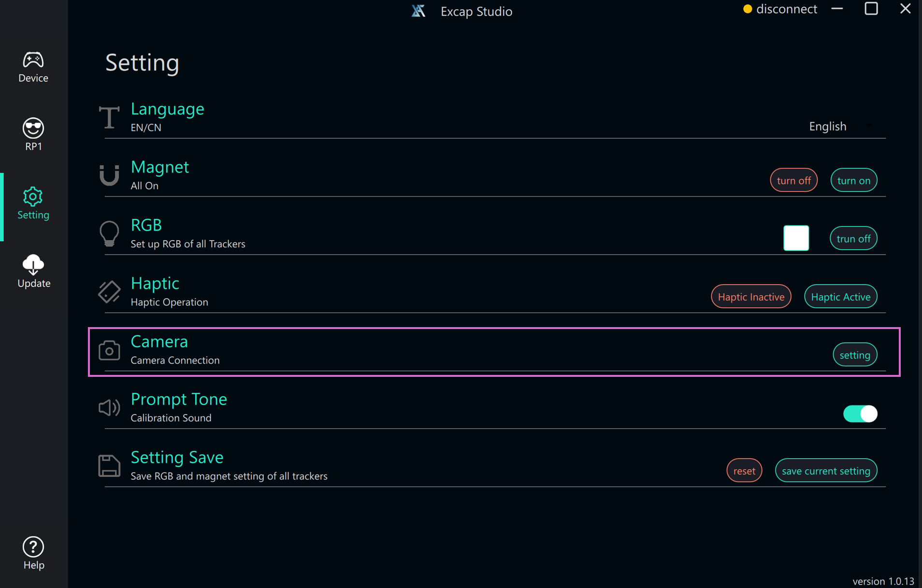This screenshot has height=588, width=922.
Task: Activate haptics with Haptic Active
Action: pos(840,297)
